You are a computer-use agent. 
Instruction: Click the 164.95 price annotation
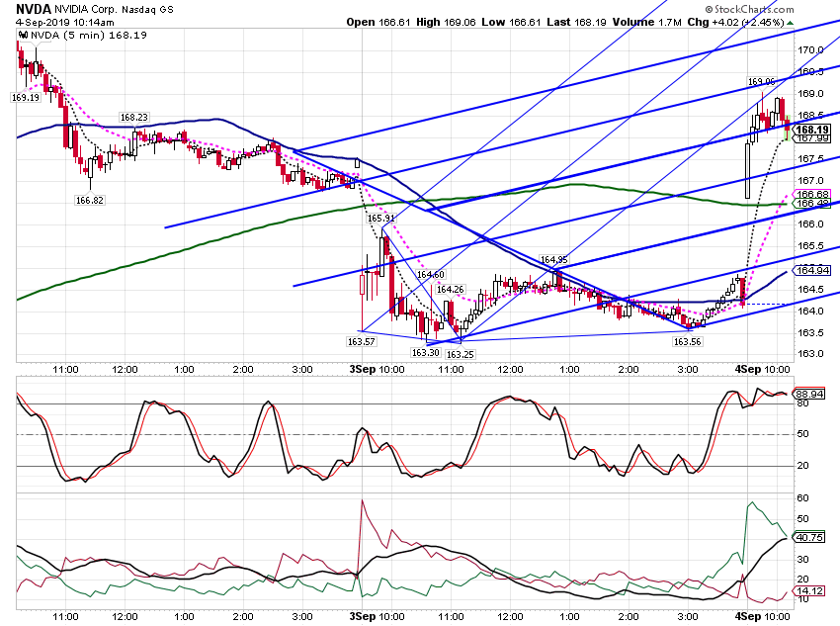[554, 260]
